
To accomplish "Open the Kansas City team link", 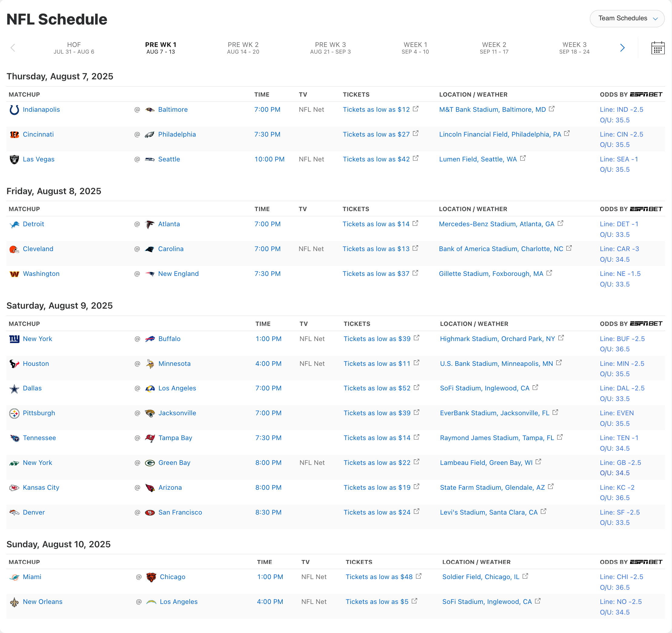I will 41,488.
